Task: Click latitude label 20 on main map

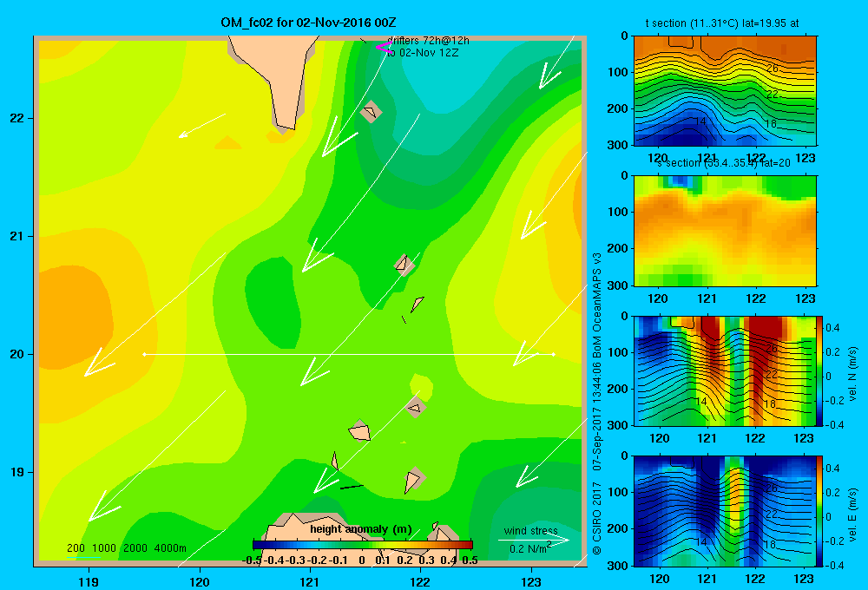Action: [16, 354]
